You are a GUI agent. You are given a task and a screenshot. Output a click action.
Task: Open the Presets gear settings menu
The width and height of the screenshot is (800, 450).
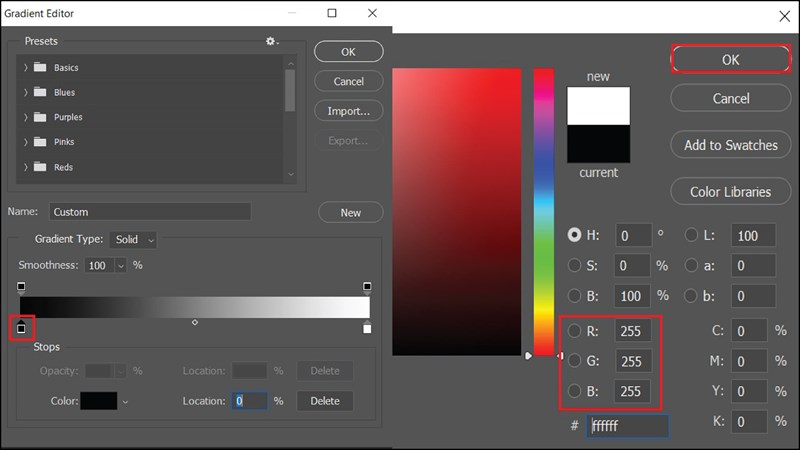click(271, 41)
